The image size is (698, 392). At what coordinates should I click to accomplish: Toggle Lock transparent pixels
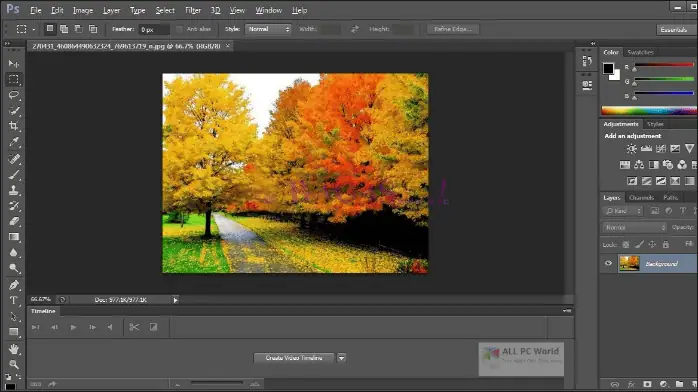[x=625, y=244]
